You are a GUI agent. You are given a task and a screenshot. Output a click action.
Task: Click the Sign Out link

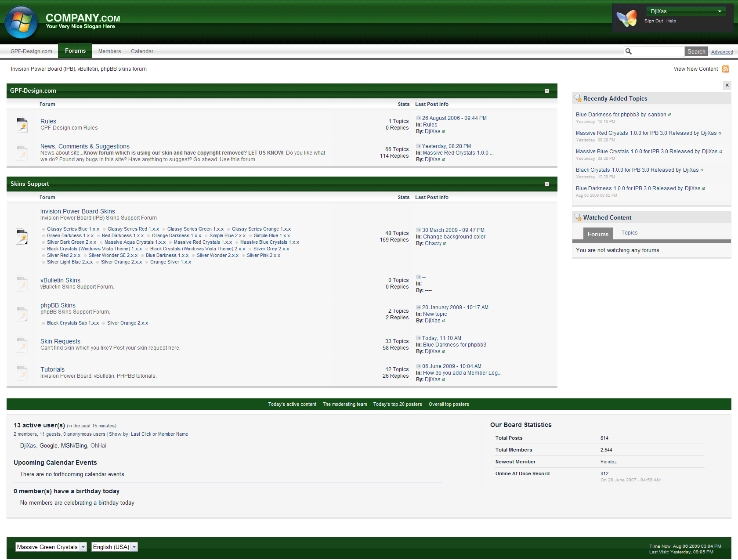[x=654, y=21]
